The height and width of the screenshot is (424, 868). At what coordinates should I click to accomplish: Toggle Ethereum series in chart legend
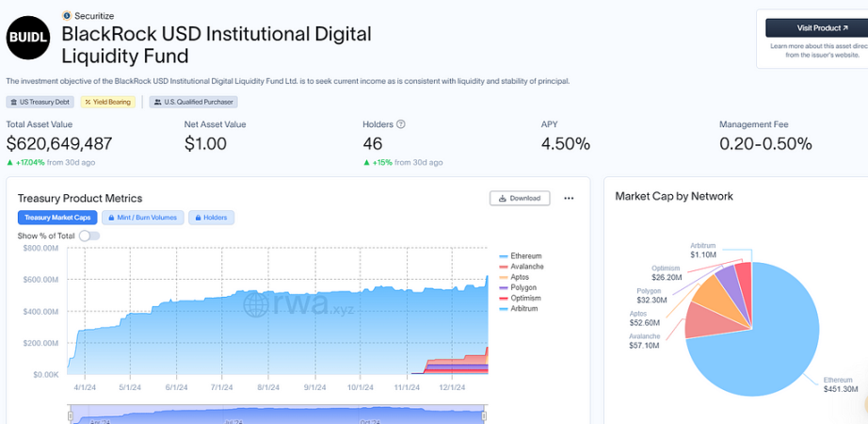pos(521,256)
